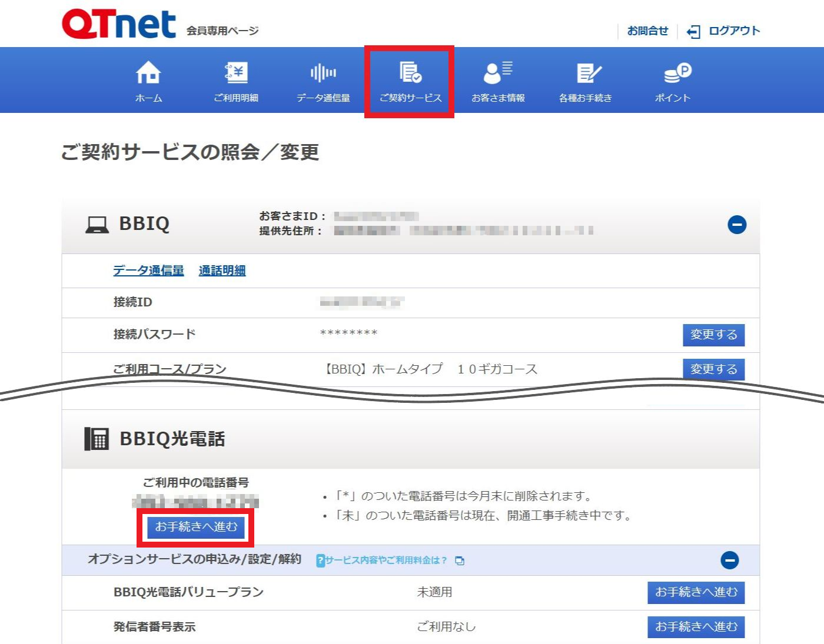The width and height of the screenshot is (824, 644).
Task: Click the ご契約サービスの照会/変更 heading
Action: click(190, 152)
